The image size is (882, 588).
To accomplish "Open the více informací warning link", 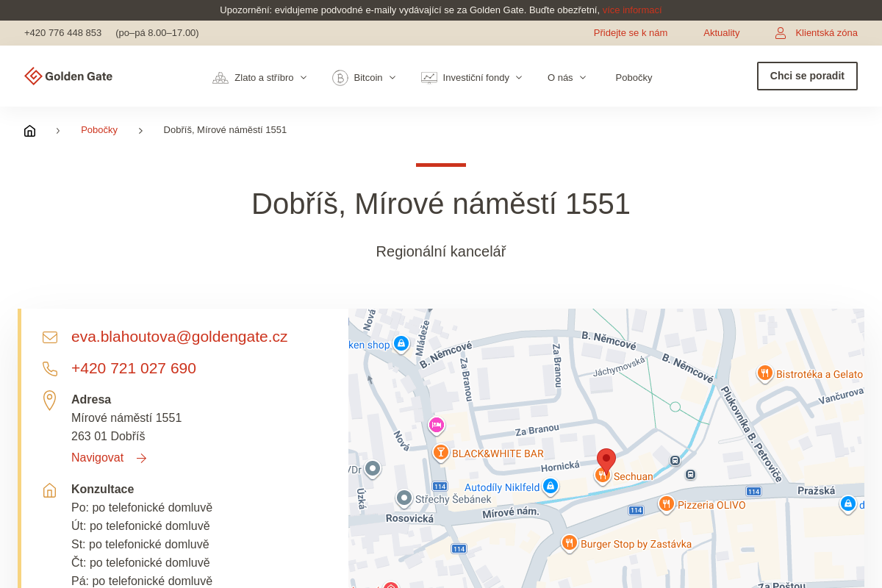I will pos(631,10).
